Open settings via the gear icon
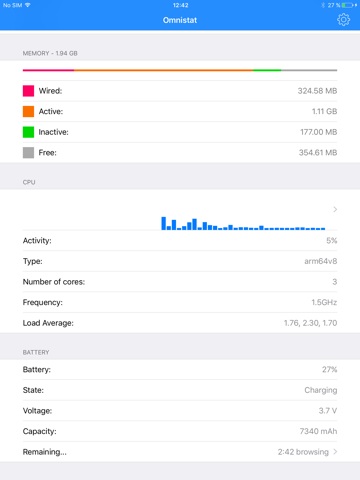This screenshot has height=480, width=360. pyautogui.click(x=343, y=20)
